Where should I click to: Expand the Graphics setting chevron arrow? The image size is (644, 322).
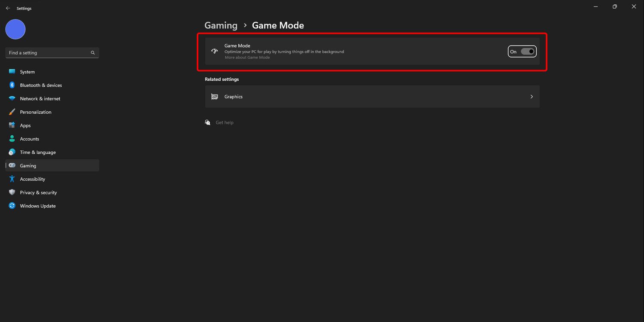point(532,97)
